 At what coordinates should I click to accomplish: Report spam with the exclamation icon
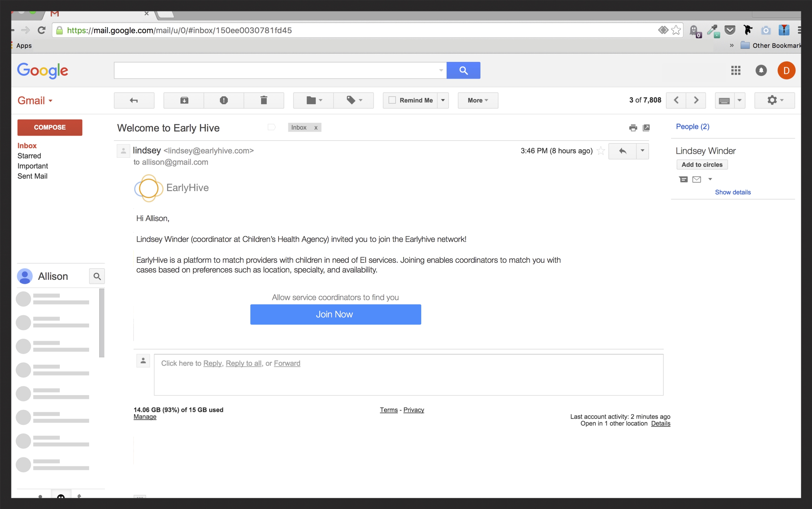point(224,100)
